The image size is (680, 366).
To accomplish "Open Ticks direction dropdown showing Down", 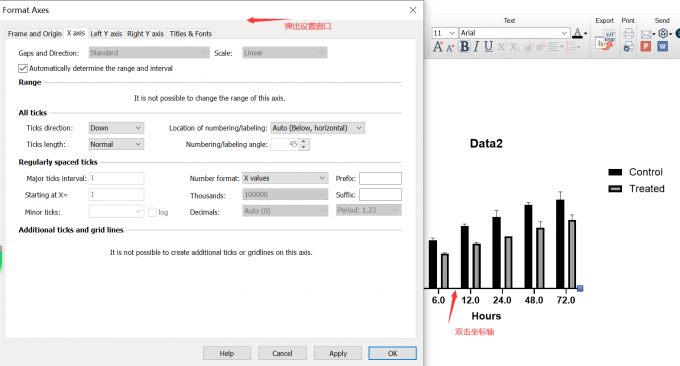I will tap(116, 128).
